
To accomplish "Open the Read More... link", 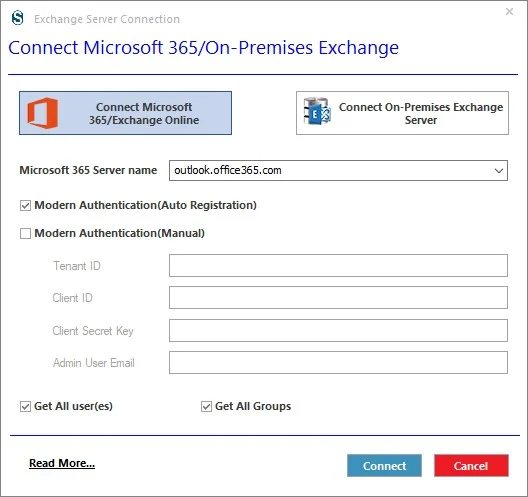I will click(x=62, y=463).
